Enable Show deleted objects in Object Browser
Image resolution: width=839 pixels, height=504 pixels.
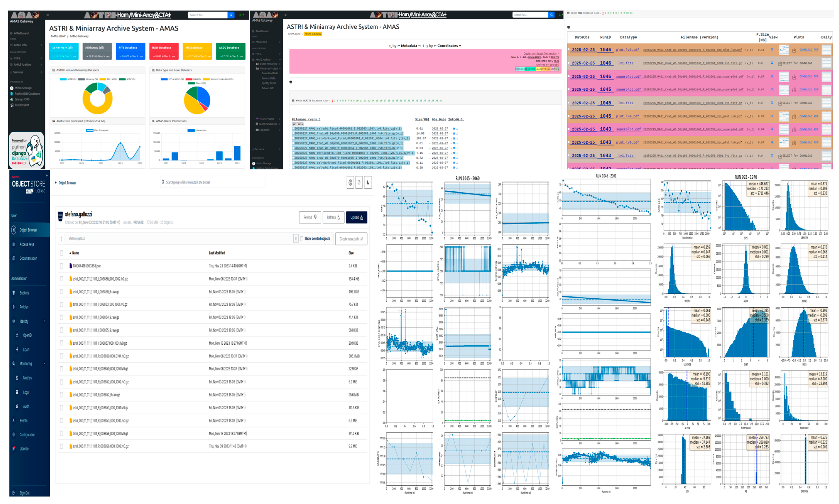tap(302, 238)
